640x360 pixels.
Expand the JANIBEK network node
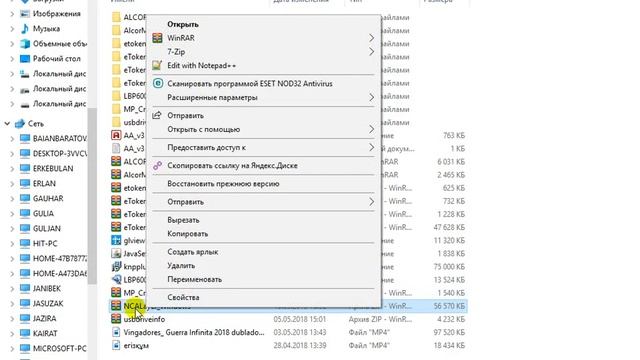point(12,289)
